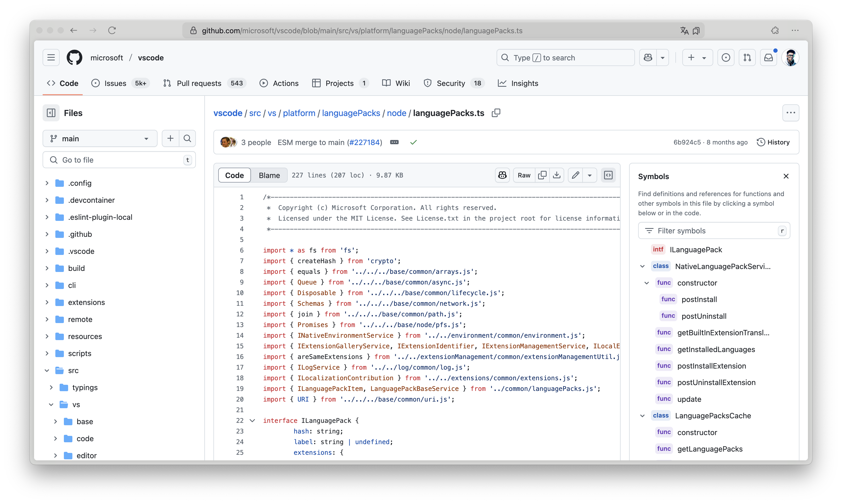
Task: Expand commit message details ellipsis
Action: click(x=394, y=142)
